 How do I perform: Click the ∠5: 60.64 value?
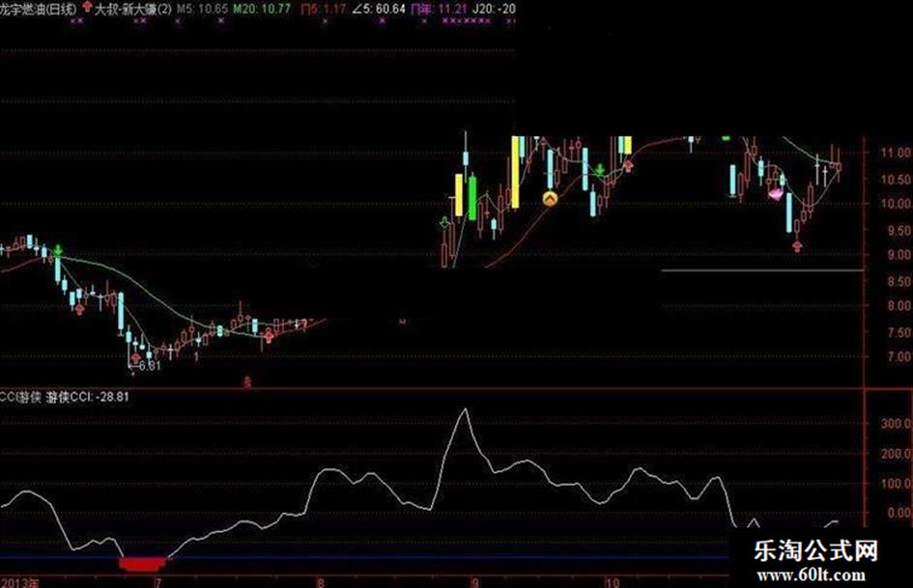pos(379,8)
